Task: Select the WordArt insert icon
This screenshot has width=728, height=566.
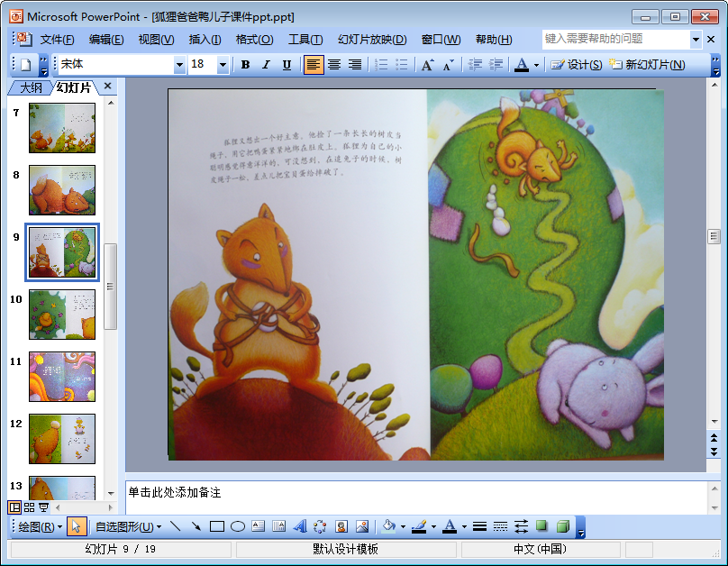Action: (x=300, y=526)
